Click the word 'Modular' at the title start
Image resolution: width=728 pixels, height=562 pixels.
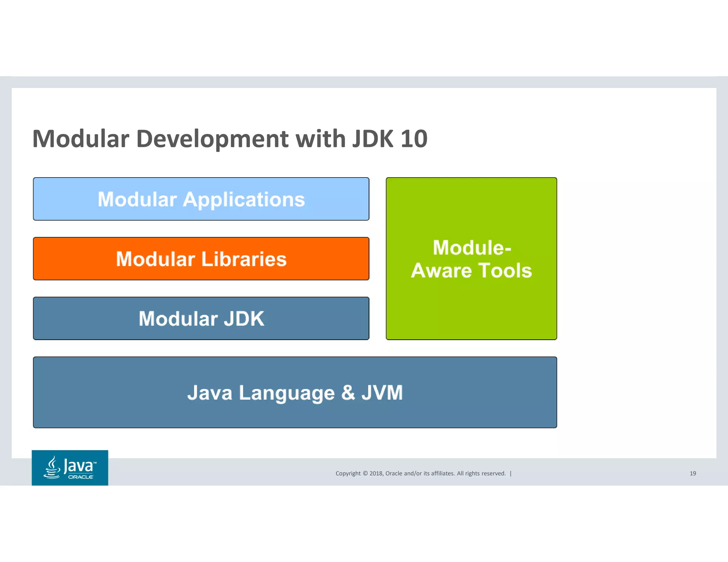pyautogui.click(x=81, y=139)
